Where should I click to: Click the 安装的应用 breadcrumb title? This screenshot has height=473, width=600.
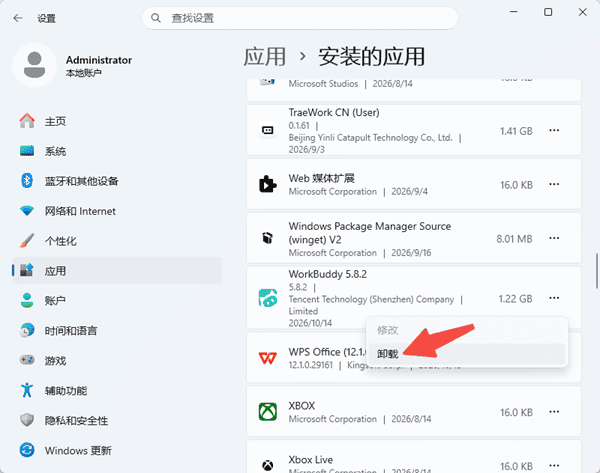point(372,57)
